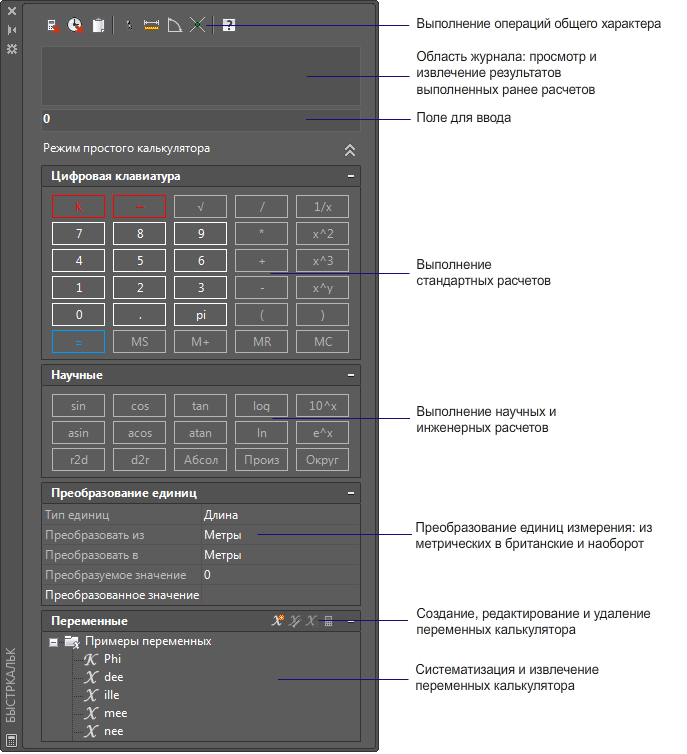Click the x^2 button

[x=323, y=234]
